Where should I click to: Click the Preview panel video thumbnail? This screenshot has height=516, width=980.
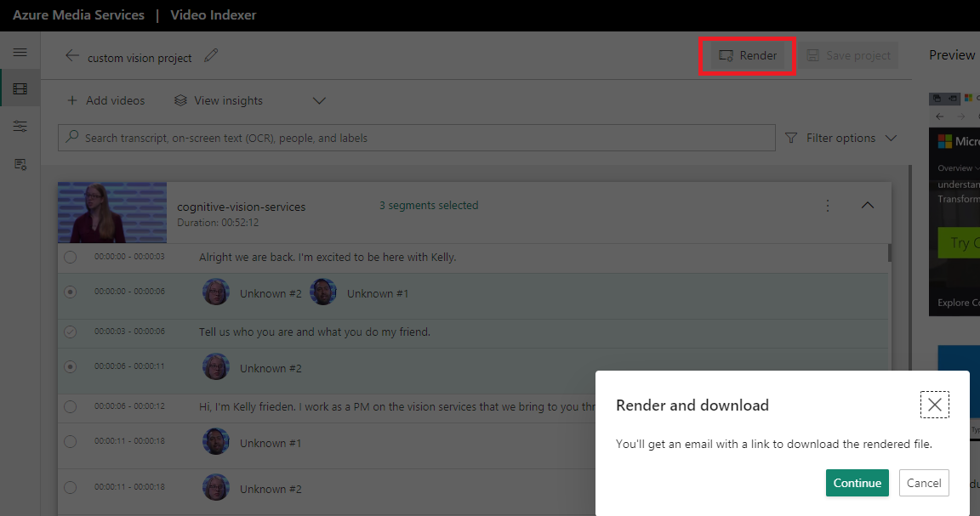[954, 203]
